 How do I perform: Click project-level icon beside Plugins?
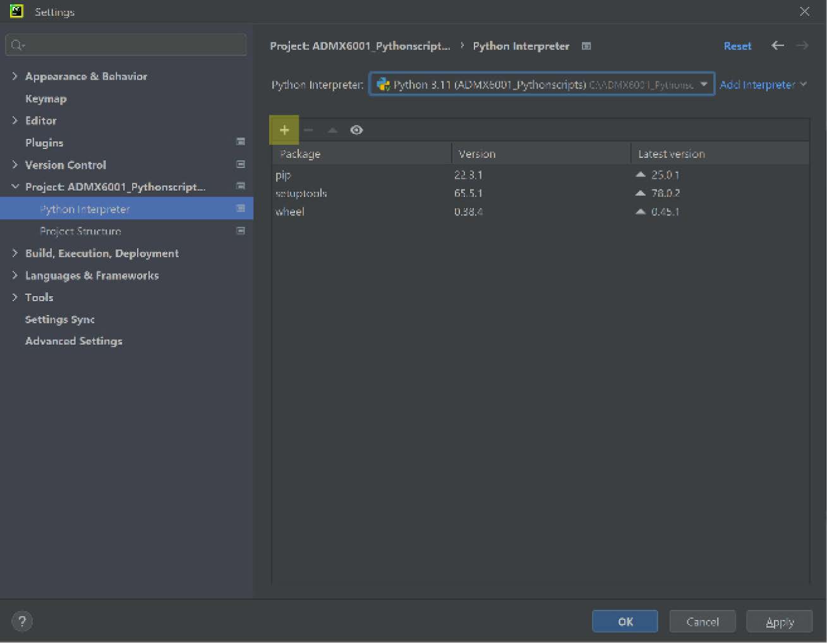click(241, 142)
